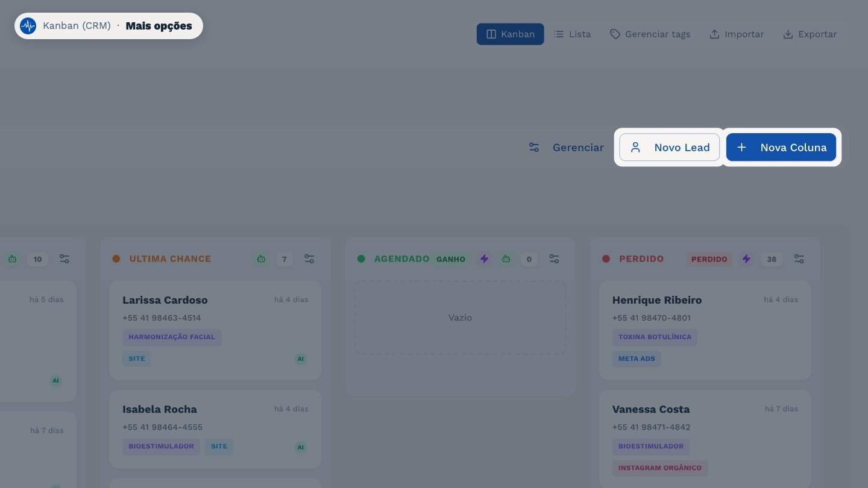
Task: Click BIOESTIMULADOR tag on Vanessa Costa card
Action: point(651,447)
